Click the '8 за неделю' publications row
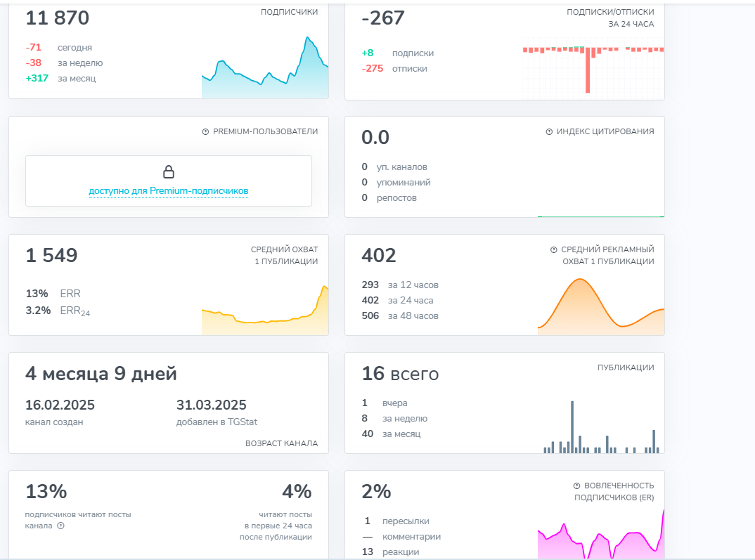The image size is (755, 560). tap(395, 419)
